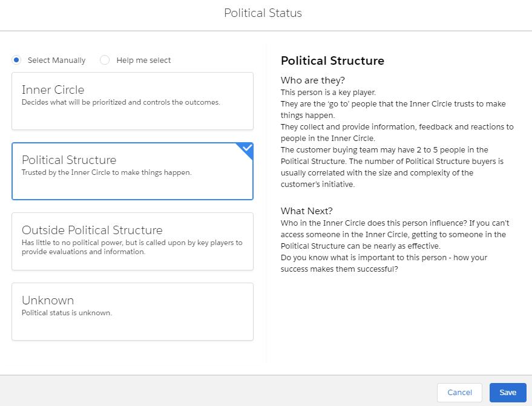Click the Unknown heading text

click(x=48, y=300)
